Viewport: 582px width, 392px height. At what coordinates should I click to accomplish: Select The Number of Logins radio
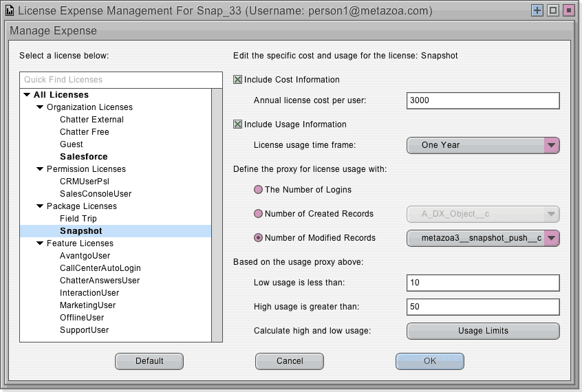pyautogui.click(x=258, y=190)
